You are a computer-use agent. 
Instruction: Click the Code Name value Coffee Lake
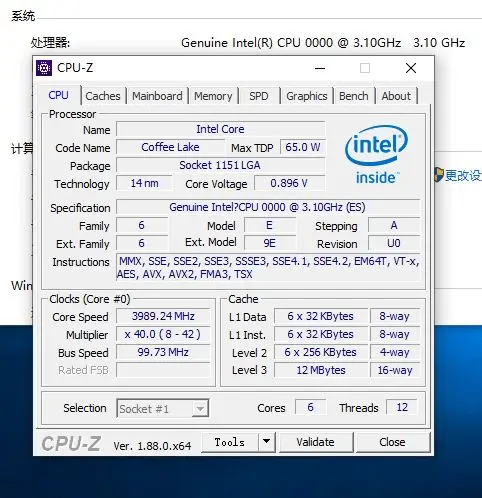click(170, 147)
